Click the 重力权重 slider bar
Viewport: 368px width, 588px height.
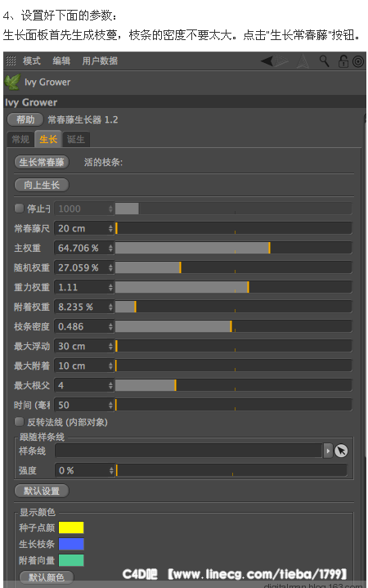(233, 287)
